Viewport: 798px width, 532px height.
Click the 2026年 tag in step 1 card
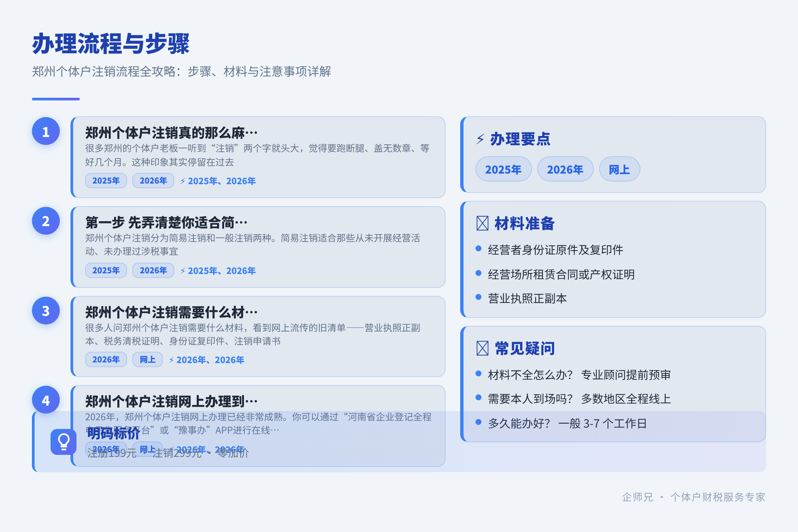tap(153, 181)
